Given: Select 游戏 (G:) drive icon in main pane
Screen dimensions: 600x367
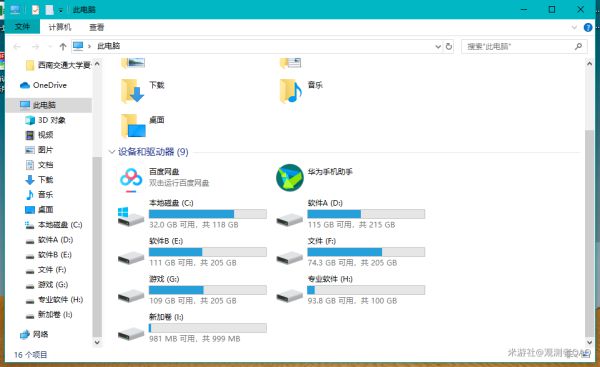Looking at the screenshot, I should pyautogui.click(x=131, y=295).
